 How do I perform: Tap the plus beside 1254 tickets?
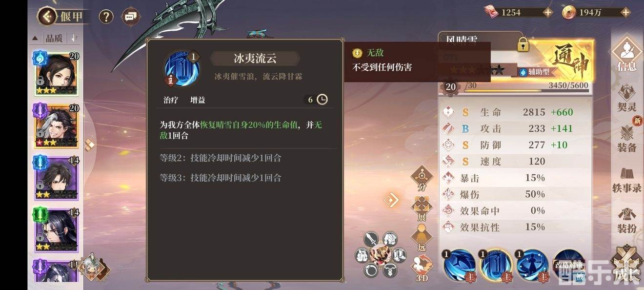point(548,13)
